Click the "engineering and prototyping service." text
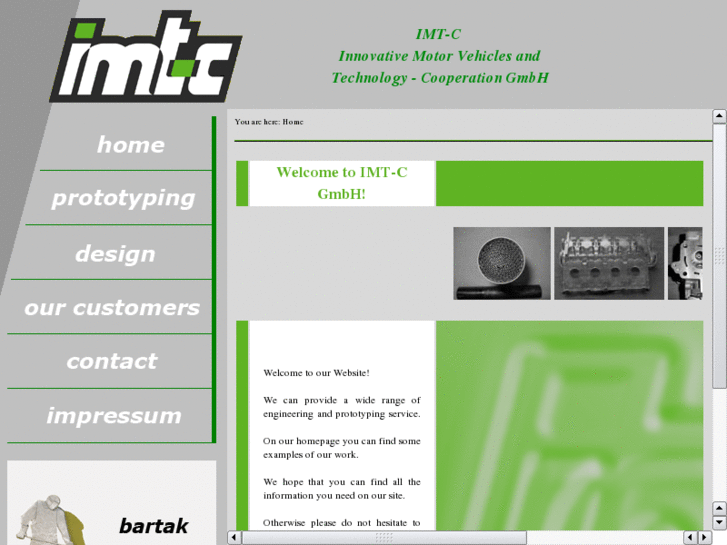This screenshot has width=727, height=545. pos(342,414)
